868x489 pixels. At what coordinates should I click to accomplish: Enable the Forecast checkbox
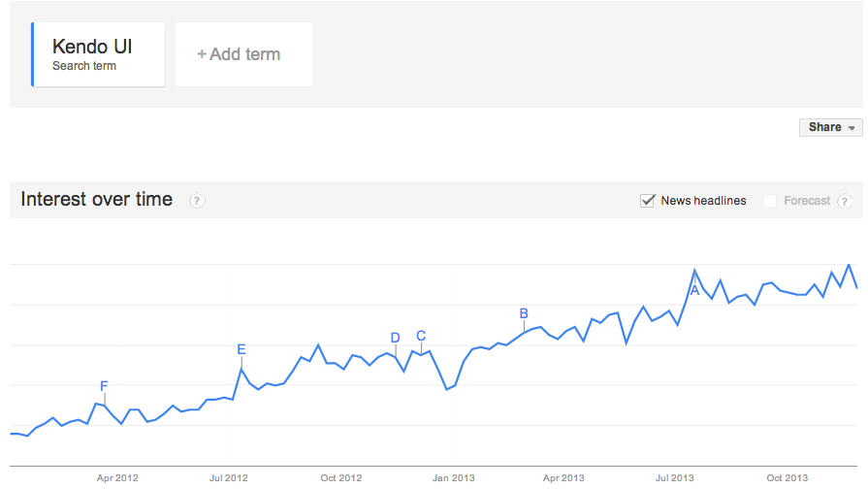(x=770, y=201)
